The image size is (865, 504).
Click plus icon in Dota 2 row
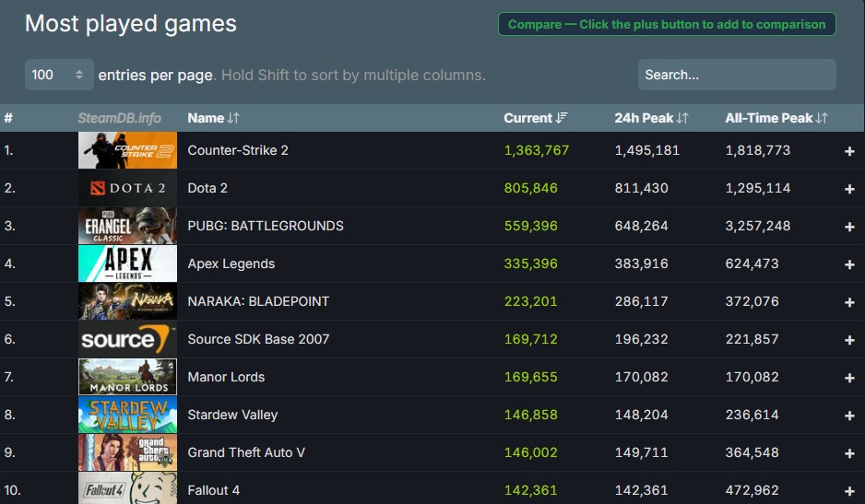(x=849, y=189)
